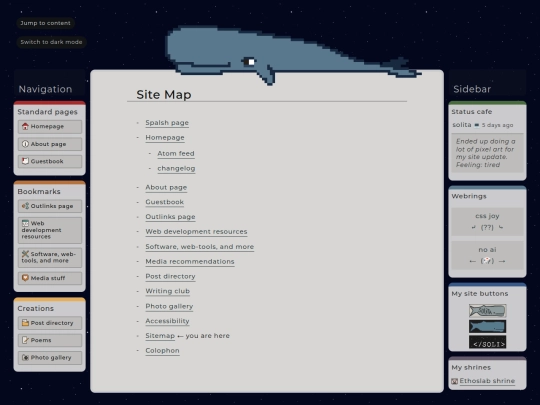Click the Outlinks page link icon

coord(25,206)
